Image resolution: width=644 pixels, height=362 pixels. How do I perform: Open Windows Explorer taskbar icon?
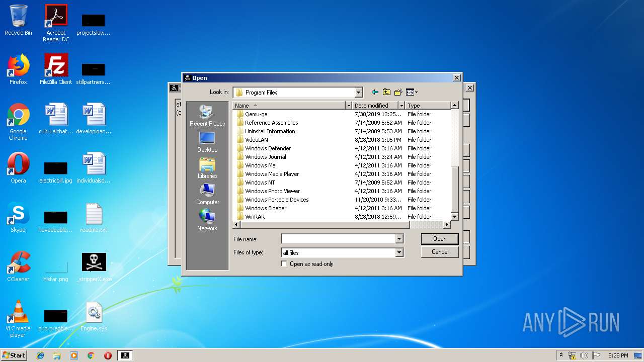(57, 355)
